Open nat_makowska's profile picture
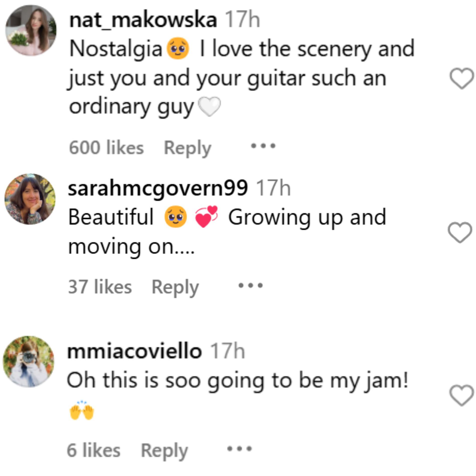Image resolution: width=476 pixels, height=476 pixels. pyautogui.click(x=31, y=30)
